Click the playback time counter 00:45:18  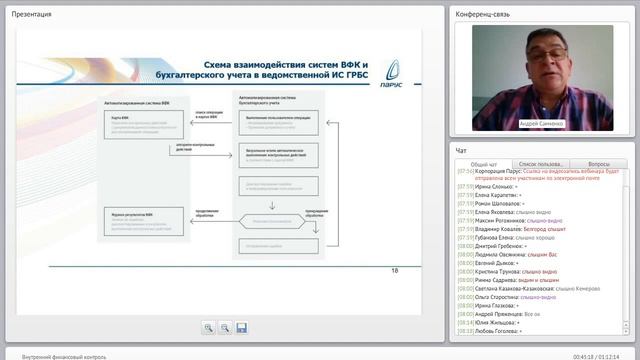583,357
